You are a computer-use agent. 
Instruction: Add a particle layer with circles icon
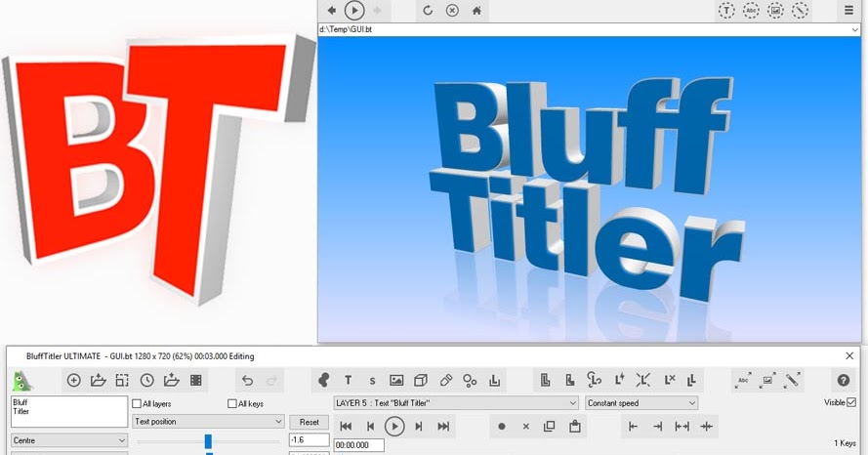(x=470, y=380)
